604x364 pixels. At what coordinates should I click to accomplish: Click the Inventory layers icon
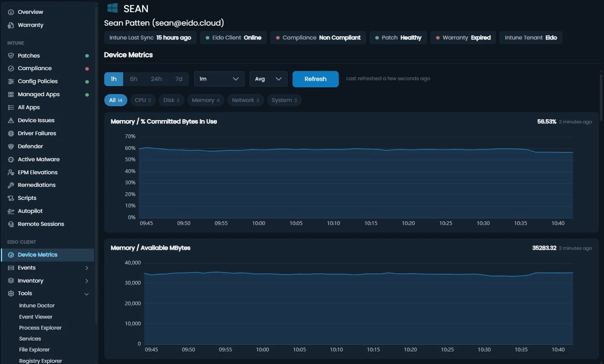click(x=11, y=281)
